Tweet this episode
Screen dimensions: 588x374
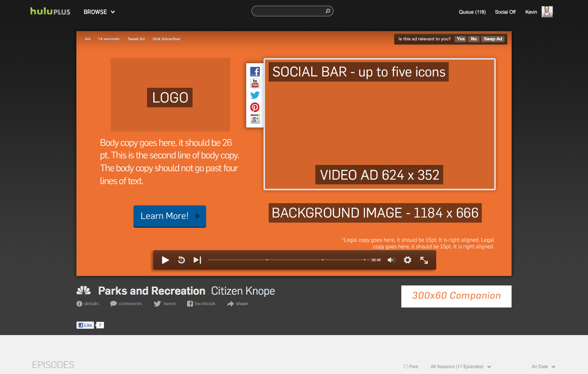[165, 304]
